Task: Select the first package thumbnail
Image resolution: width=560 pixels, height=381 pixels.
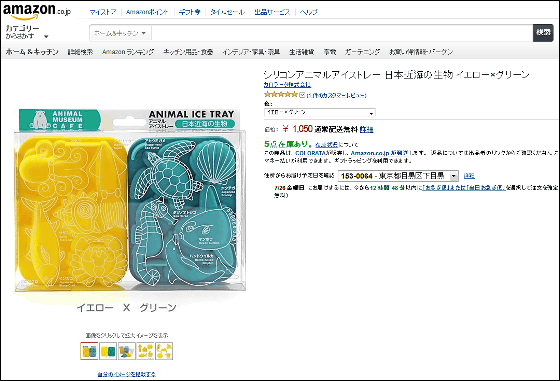Action: pyautogui.click(x=89, y=351)
